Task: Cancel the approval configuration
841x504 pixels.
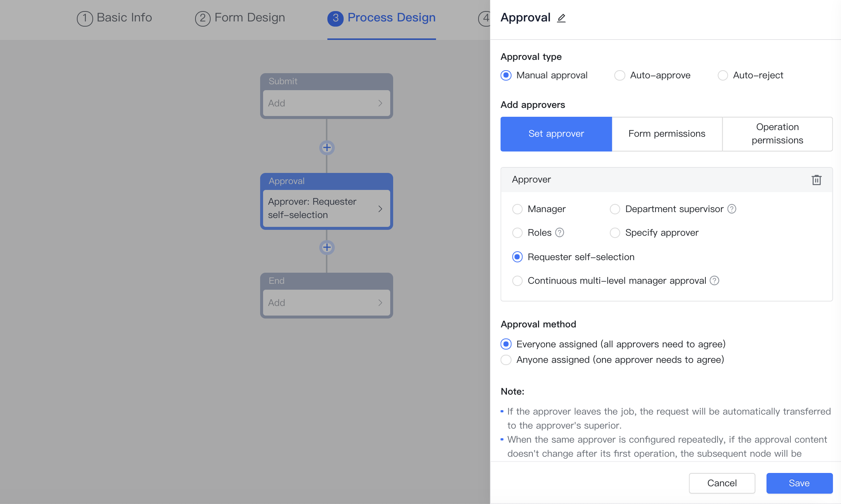Action: click(x=722, y=483)
